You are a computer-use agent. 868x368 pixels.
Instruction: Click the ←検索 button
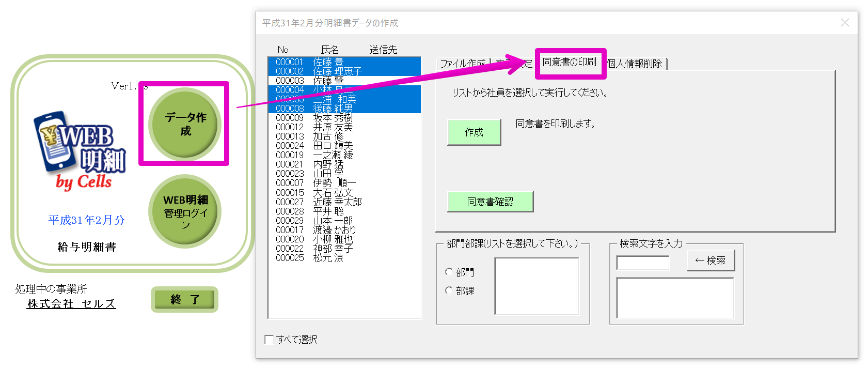coord(710,260)
